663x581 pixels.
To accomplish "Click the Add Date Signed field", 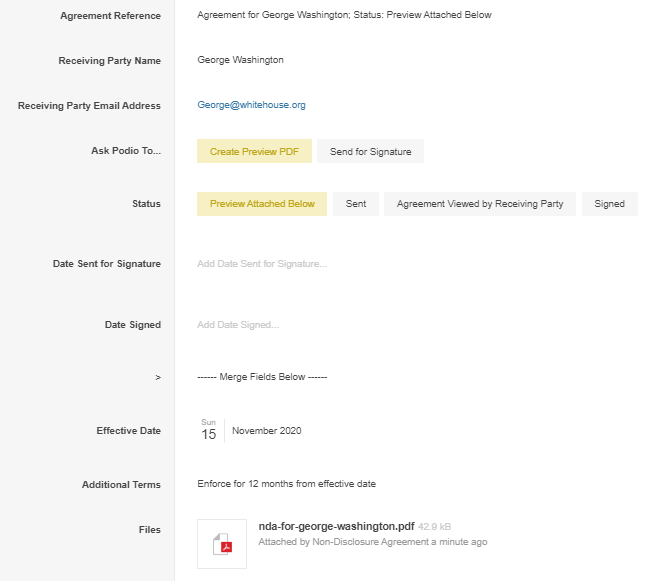I will pos(238,325).
